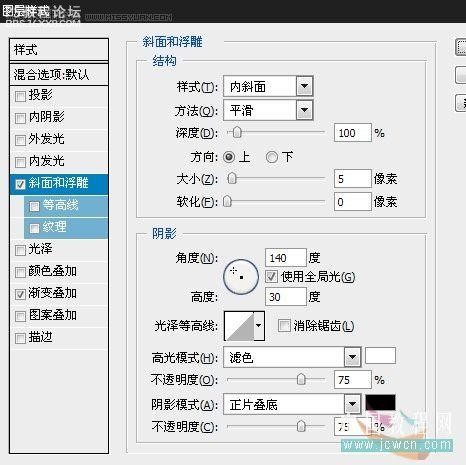The width and height of the screenshot is (466, 465).
Task: Click the angle dial circle control
Action: [241, 276]
